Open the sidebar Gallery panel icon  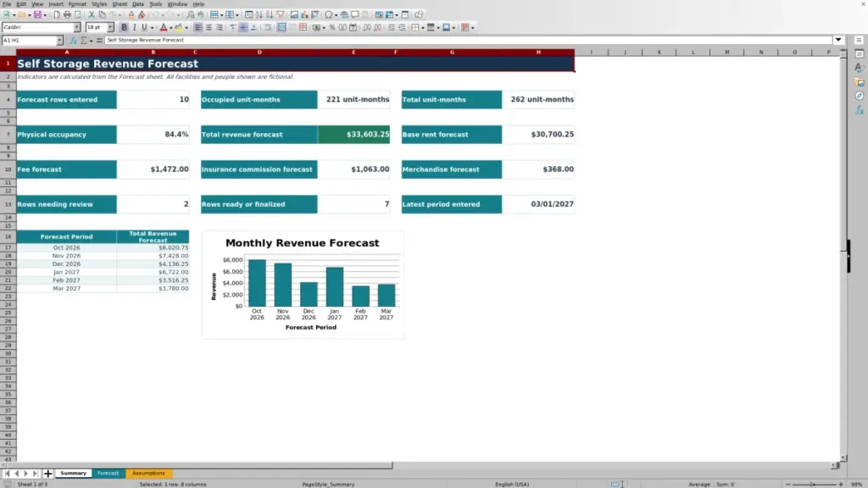[860, 82]
